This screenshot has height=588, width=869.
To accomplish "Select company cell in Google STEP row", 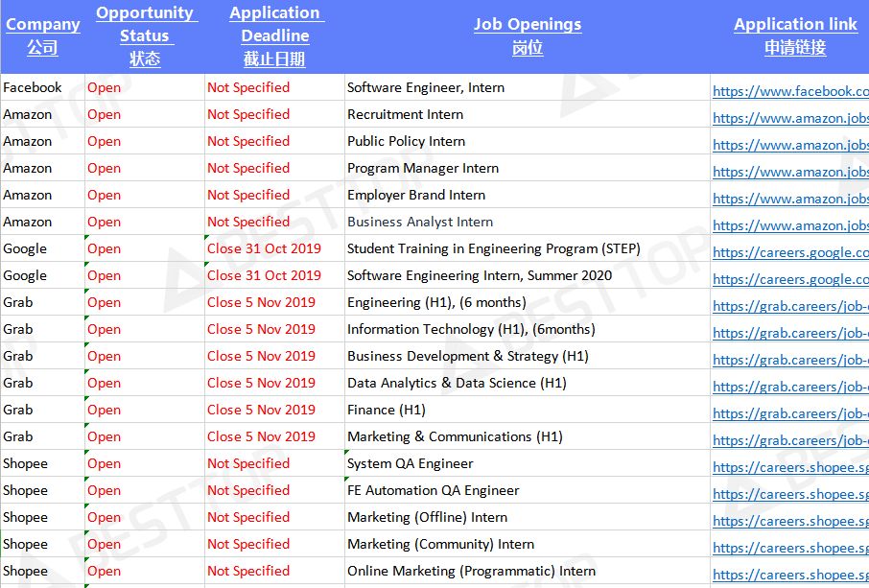I will [42, 248].
